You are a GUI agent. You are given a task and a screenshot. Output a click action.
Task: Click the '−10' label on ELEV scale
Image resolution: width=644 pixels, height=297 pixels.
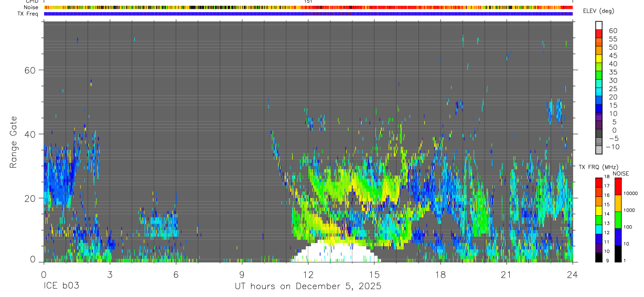[611, 147]
